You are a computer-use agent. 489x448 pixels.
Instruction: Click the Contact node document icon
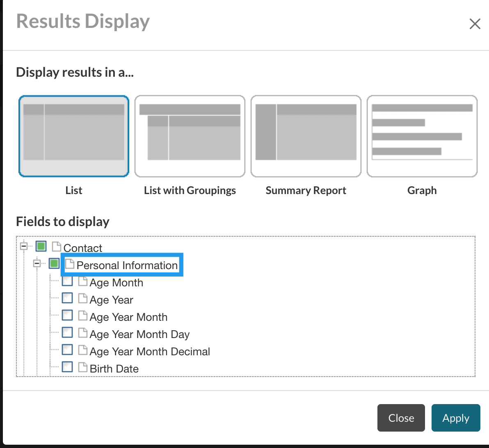click(x=57, y=247)
